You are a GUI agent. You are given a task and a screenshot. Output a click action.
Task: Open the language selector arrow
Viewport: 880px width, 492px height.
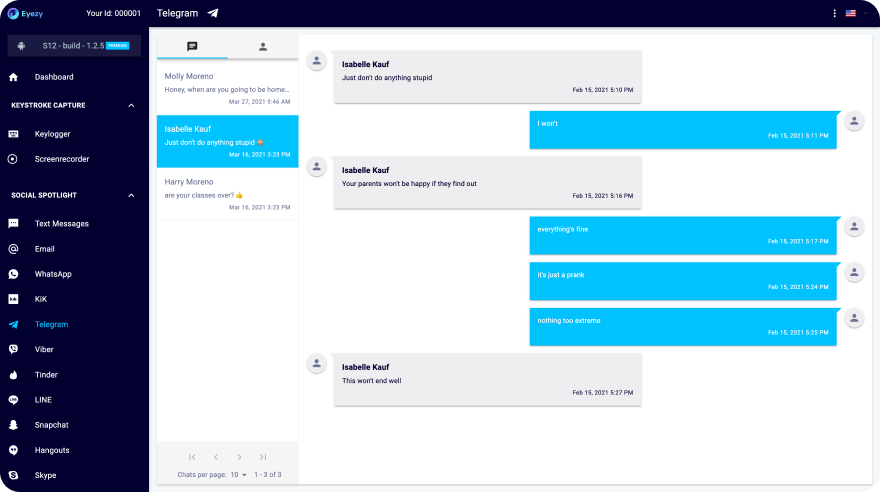865,13
